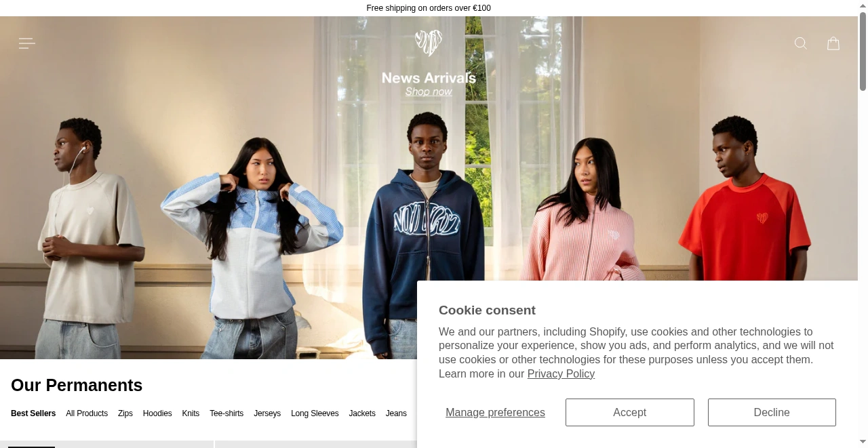Select the Best Sellers tab

click(x=33, y=413)
